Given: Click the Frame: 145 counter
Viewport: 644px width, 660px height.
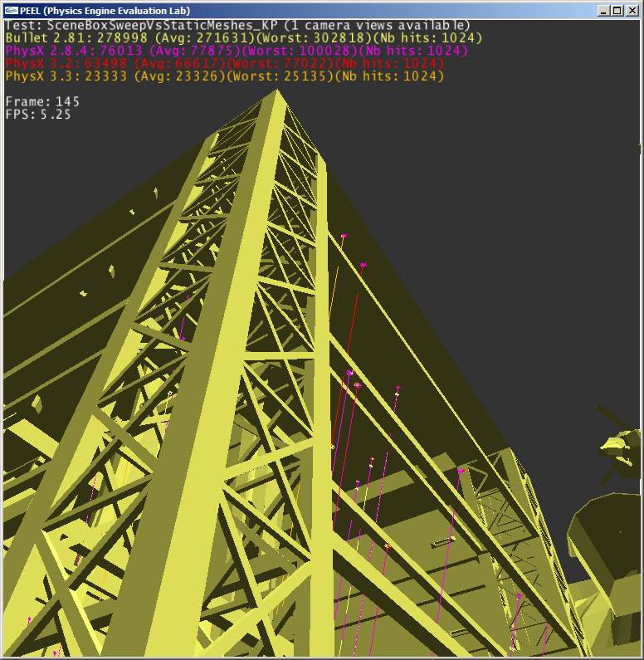Looking at the screenshot, I should pos(42,102).
